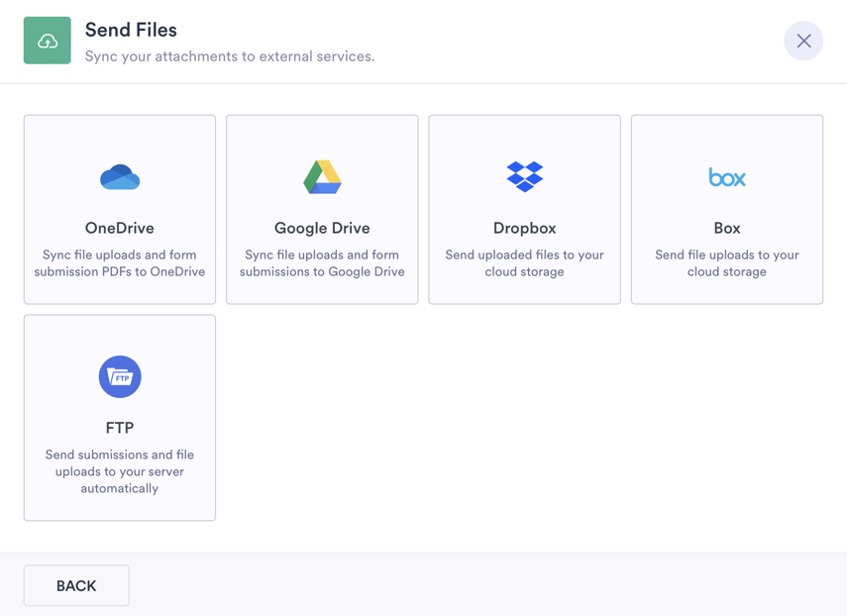Screen dimensions: 847x616
Task: Click Box's "Send file uploads" description
Action: pos(726,263)
